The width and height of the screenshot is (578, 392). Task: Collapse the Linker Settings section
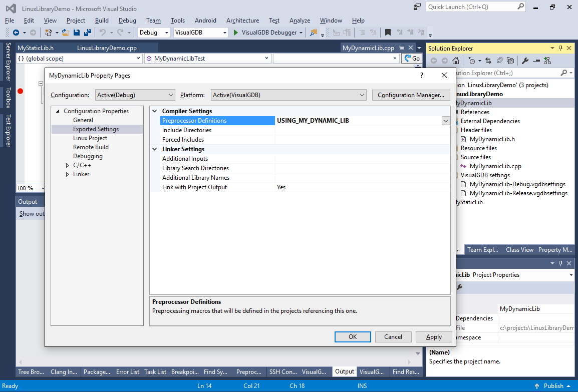[155, 149]
